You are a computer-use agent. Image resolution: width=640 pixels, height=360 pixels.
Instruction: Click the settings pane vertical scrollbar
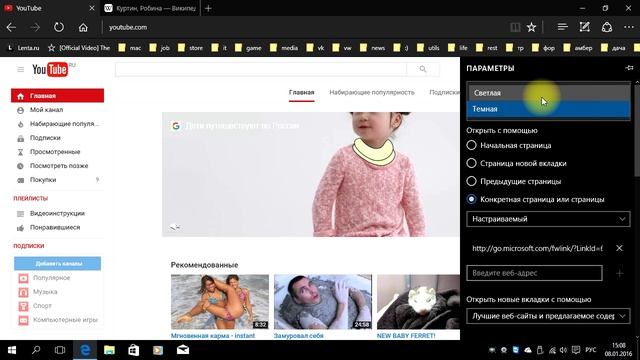coord(637,131)
